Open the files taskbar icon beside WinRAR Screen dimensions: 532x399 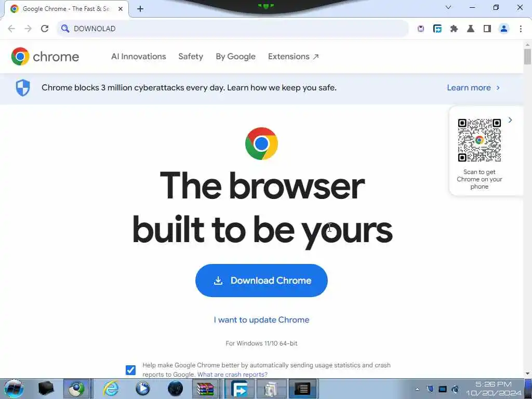click(271, 389)
